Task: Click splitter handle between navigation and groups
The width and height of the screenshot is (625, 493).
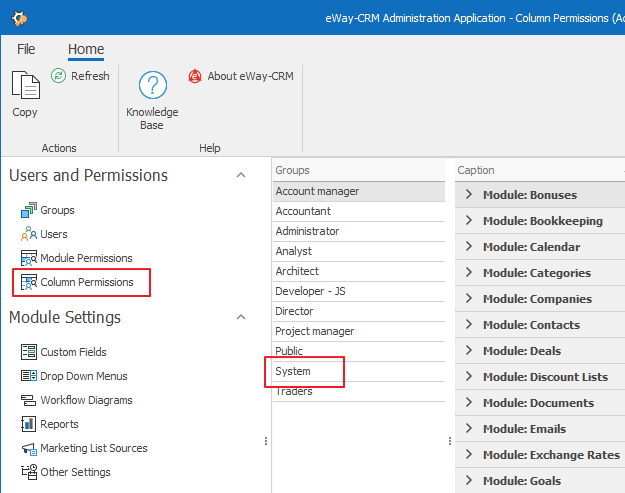Action: (266, 441)
